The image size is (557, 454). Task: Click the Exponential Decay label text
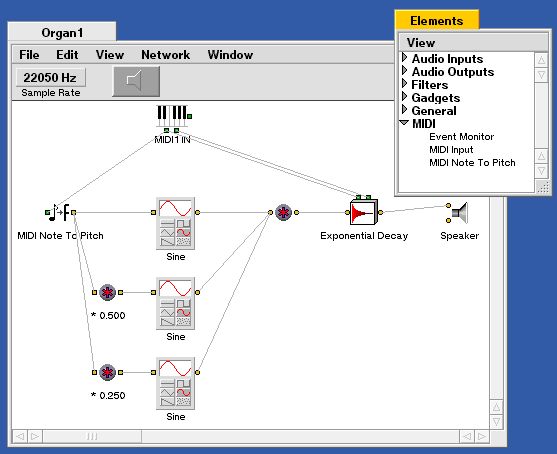364,236
